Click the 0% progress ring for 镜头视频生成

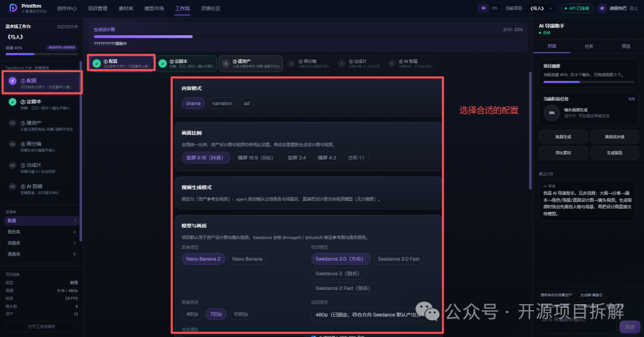pos(552,113)
